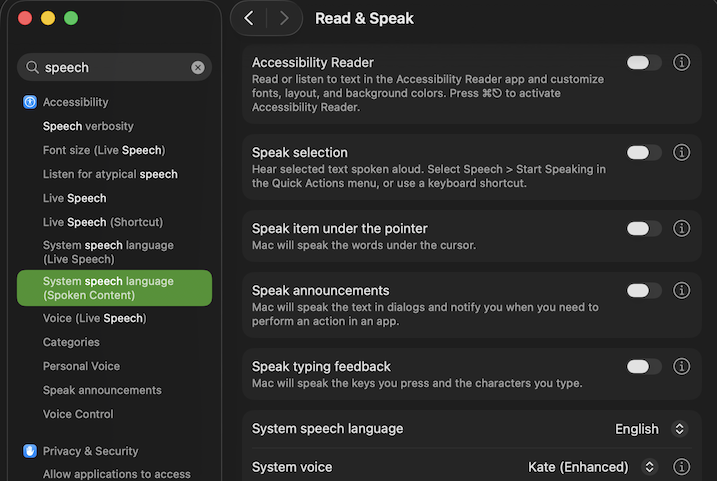Viewport: 717px width, 481px height.
Task: Select Live Speech (Shortcut) result
Action: (103, 222)
